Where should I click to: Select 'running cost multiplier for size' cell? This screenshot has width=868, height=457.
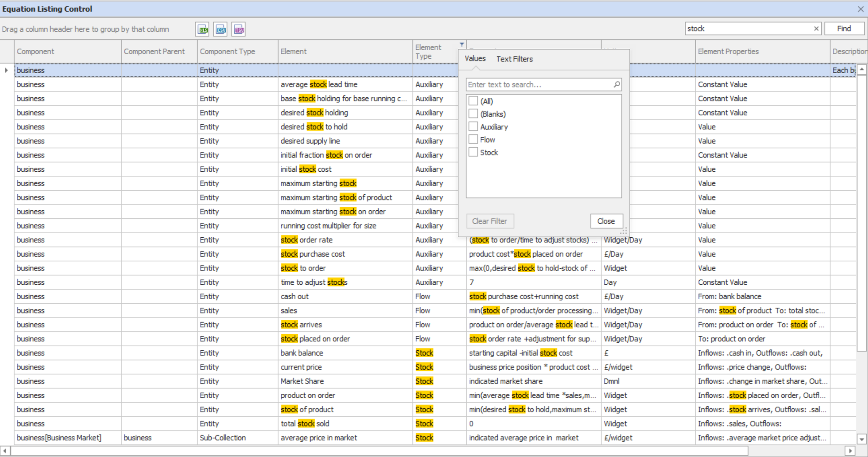(x=345, y=226)
